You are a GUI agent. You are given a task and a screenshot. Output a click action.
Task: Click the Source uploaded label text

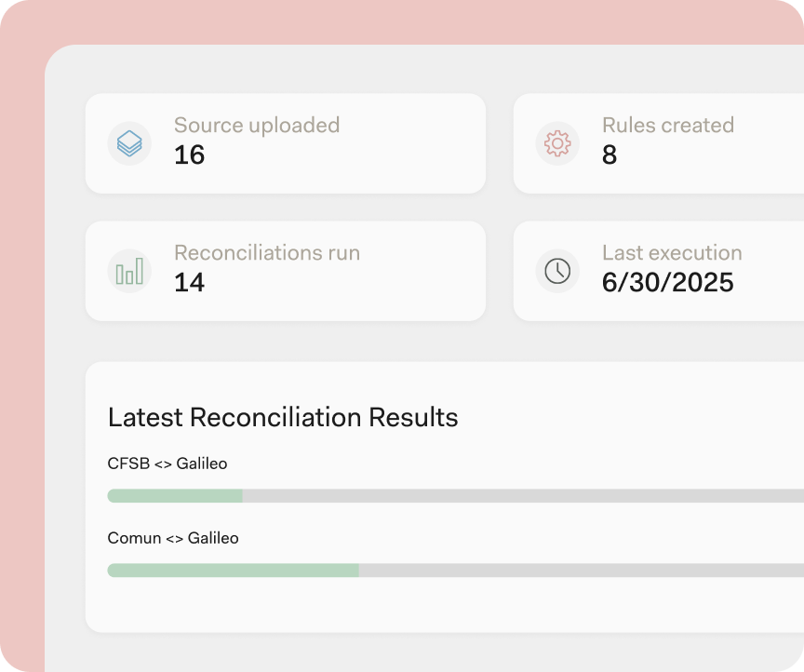point(257,126)
